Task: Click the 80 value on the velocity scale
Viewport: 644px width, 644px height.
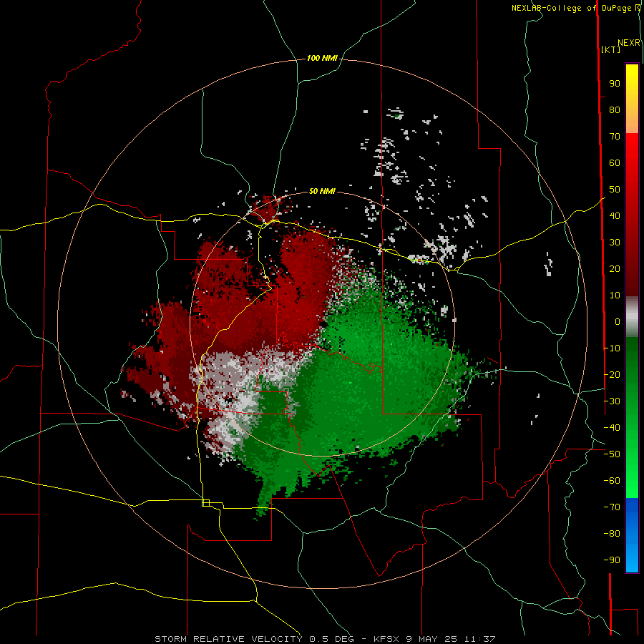Action: (x=615, y=110)
